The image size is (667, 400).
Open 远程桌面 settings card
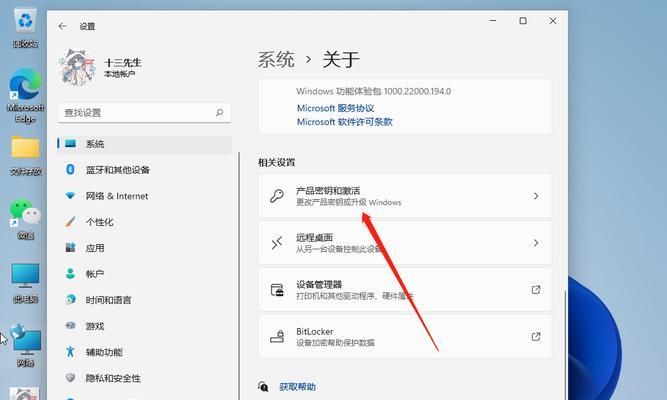pyautogui.click(x=405, y=243)
